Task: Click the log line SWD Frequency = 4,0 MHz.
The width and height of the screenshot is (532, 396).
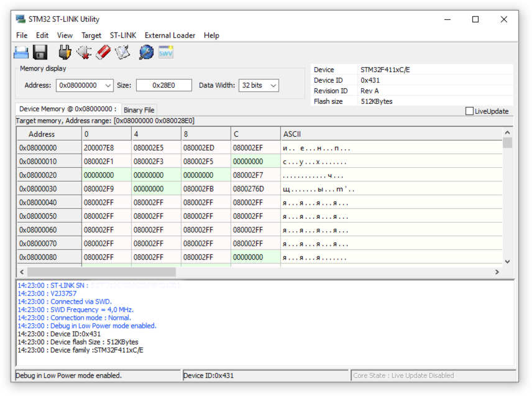Action: click(75, 310)
